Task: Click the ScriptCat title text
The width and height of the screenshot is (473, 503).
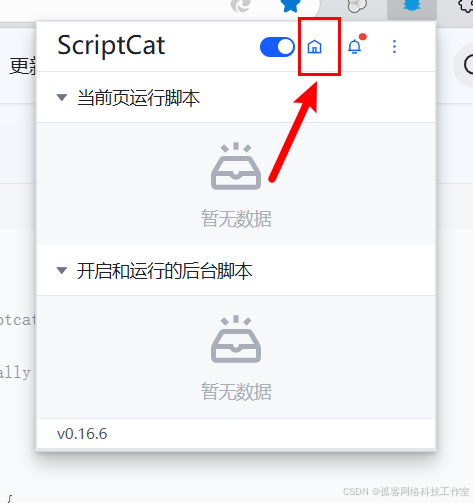Action: coord(111,46)
